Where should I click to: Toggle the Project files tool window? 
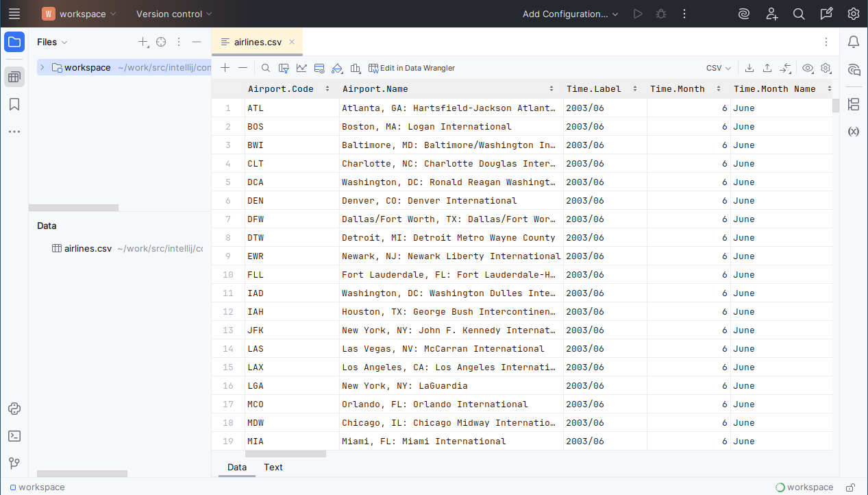point(14,42)
